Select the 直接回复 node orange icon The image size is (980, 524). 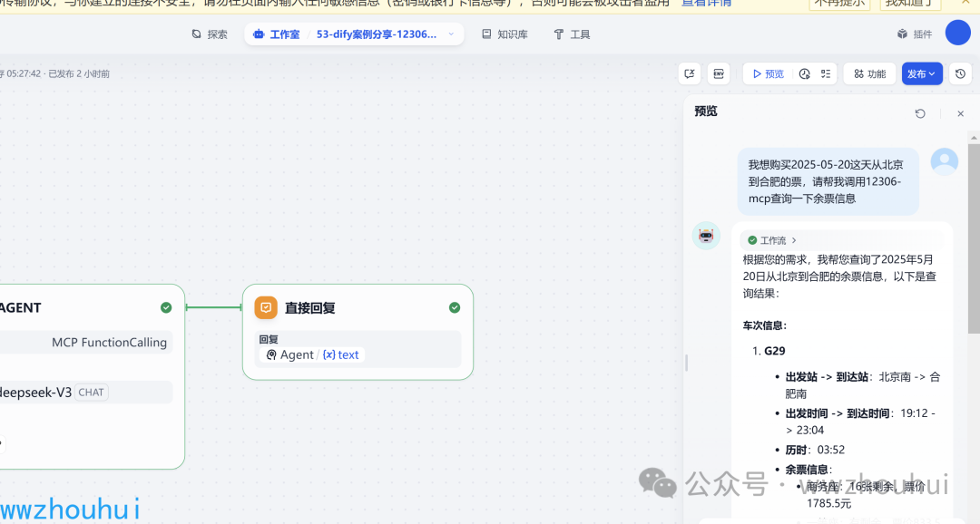tap(266, 307)
